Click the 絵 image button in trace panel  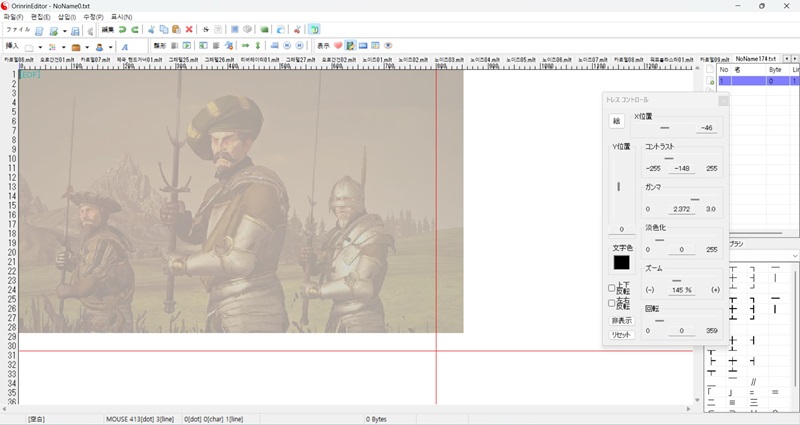pyautogui.click(x=617, y=122)
